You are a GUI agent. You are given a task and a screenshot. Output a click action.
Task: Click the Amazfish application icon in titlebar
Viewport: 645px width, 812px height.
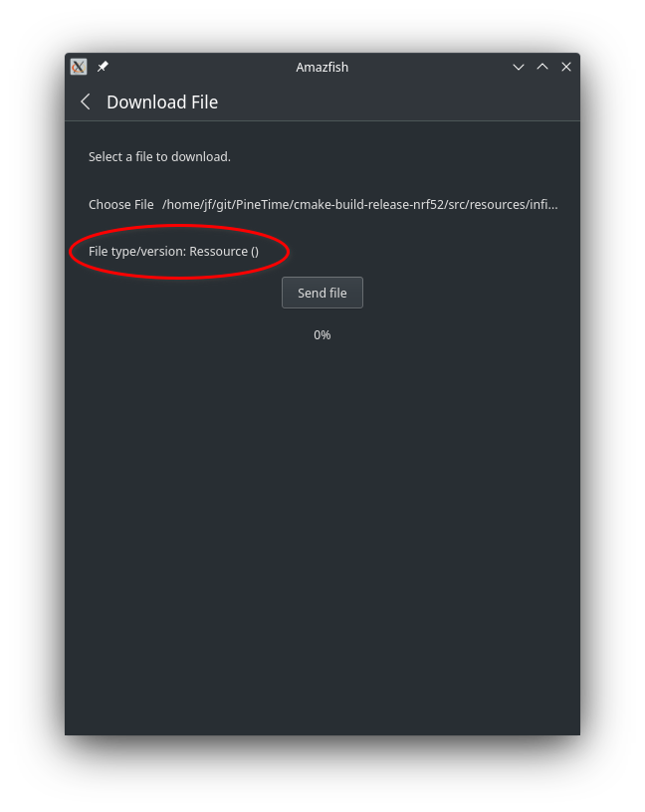pyautogui.click(x=78, y=67)
